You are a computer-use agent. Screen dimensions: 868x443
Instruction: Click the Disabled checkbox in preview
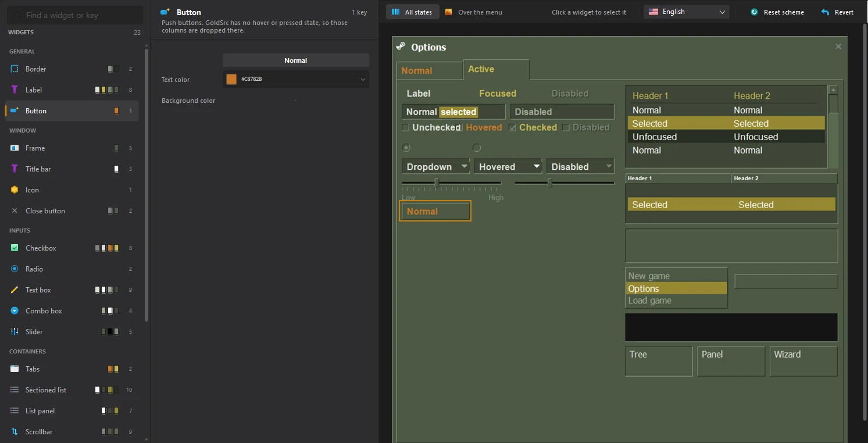tap(566, 127)
